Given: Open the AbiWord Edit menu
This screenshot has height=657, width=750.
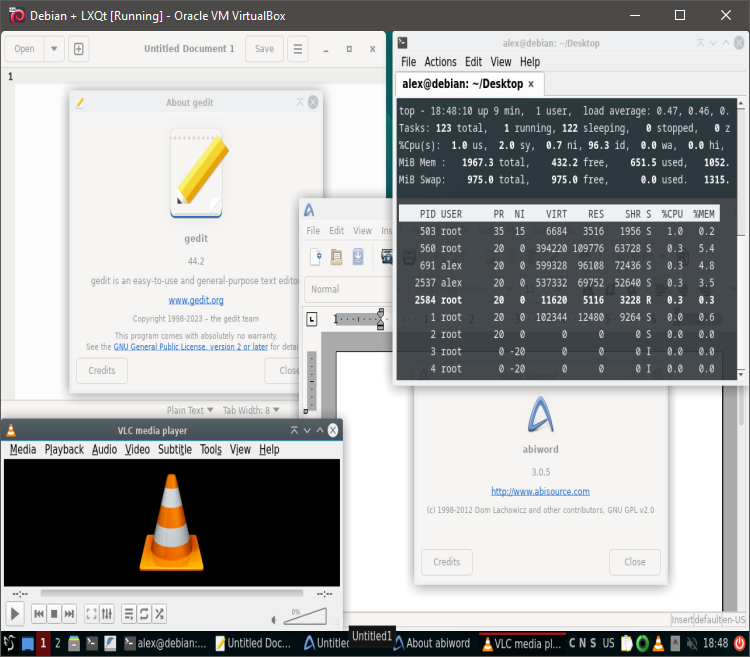Looking at the screenshot, I should click(336, 230).
